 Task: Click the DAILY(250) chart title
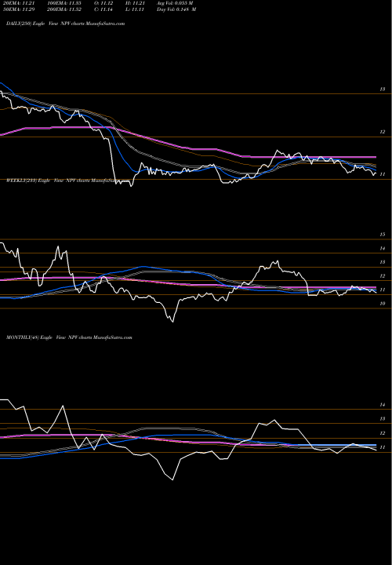(66, 24)
